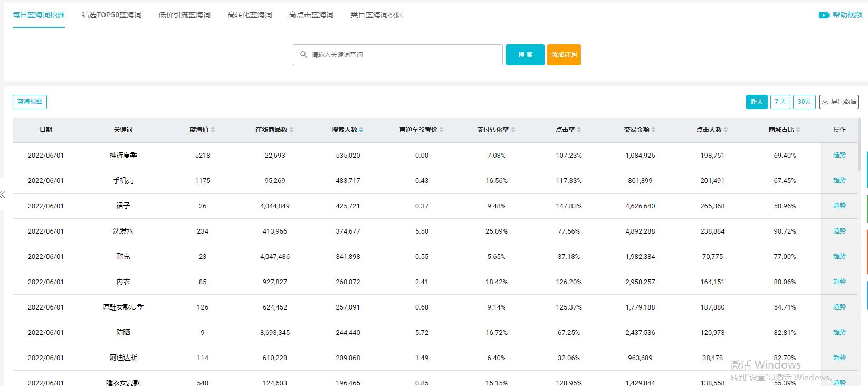The height and width of the screenshot is (386, 868).
Task: Click the 导出数据 button label
Action: (844, 102)
